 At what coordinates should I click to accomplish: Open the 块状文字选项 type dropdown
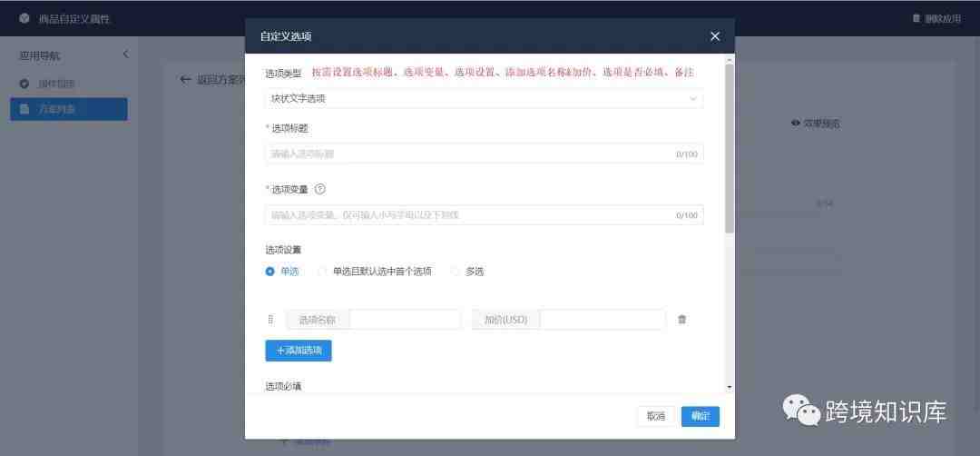(485, 98)
